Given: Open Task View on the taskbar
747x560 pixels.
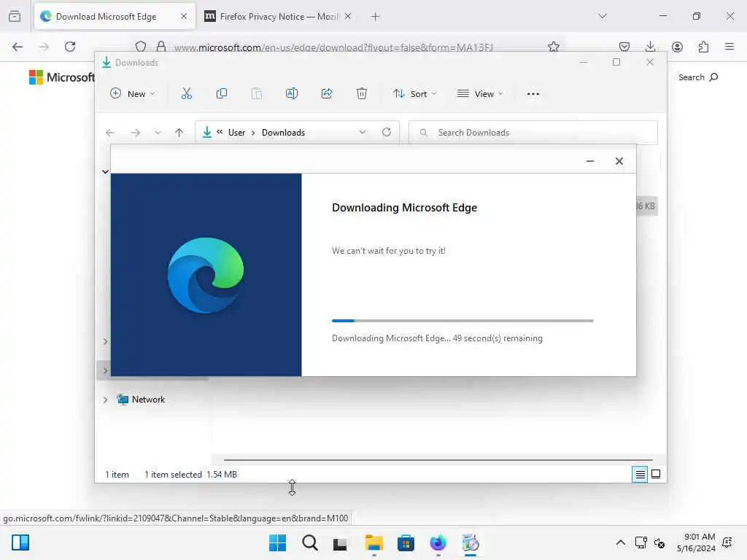Looking at the screenshot, I should click(x=340, y=543).
